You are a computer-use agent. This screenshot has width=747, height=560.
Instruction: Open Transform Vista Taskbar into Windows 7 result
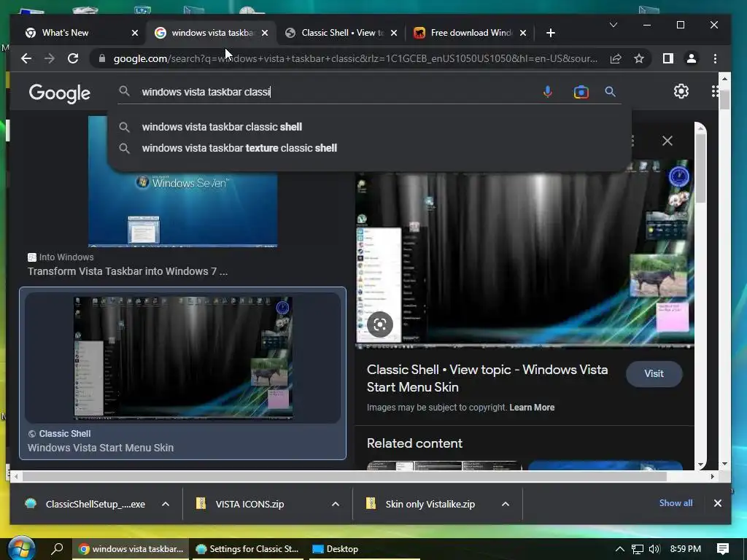tap(128, 271)
